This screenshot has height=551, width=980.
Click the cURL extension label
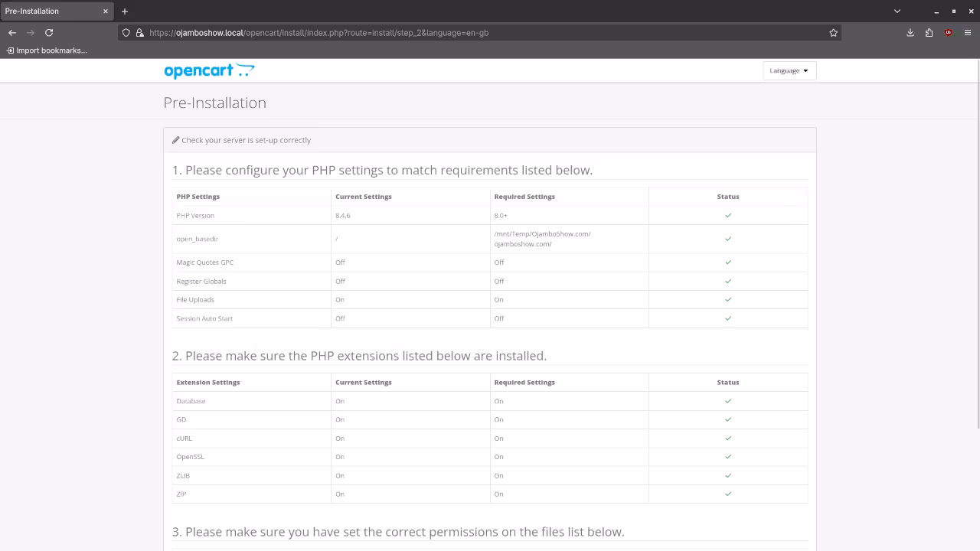185,439
